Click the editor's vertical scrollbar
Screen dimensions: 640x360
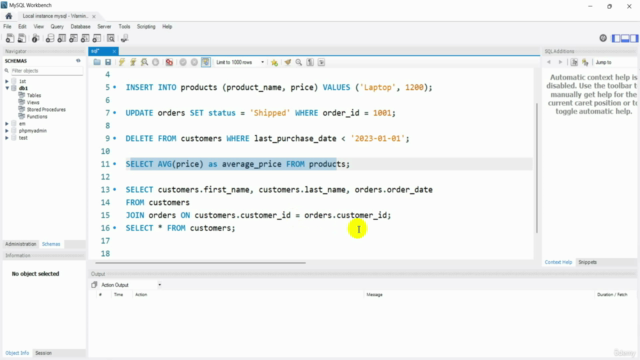click(537, 168)
